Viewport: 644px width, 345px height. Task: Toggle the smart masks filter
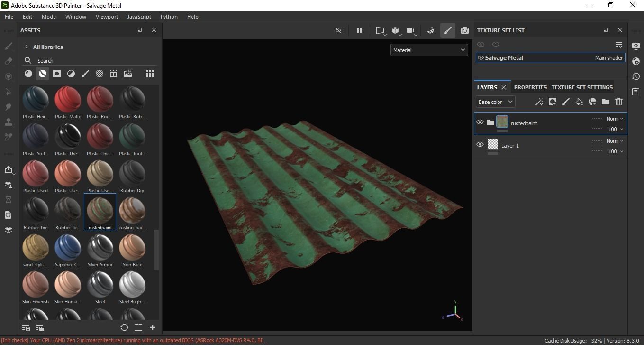click(x=57, y=74)
